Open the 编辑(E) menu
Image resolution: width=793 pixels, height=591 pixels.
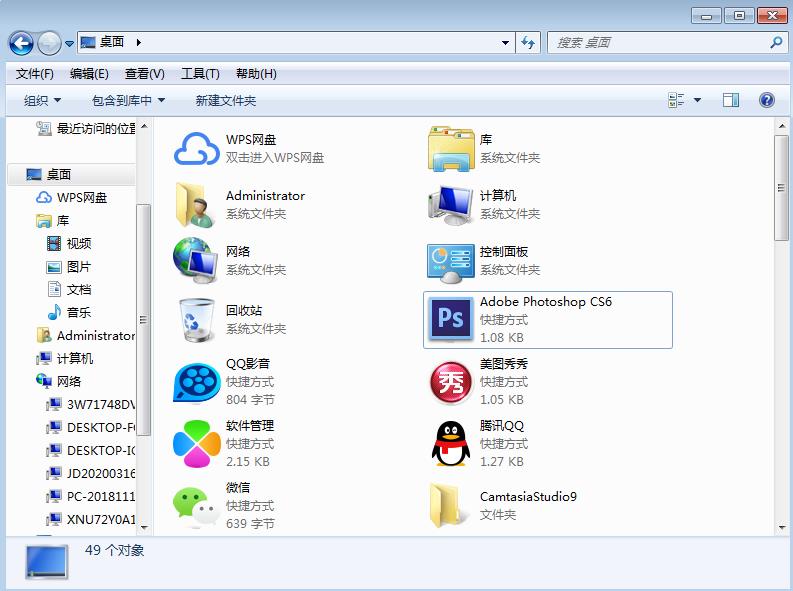pyautogui.click(x=89, y=74)
